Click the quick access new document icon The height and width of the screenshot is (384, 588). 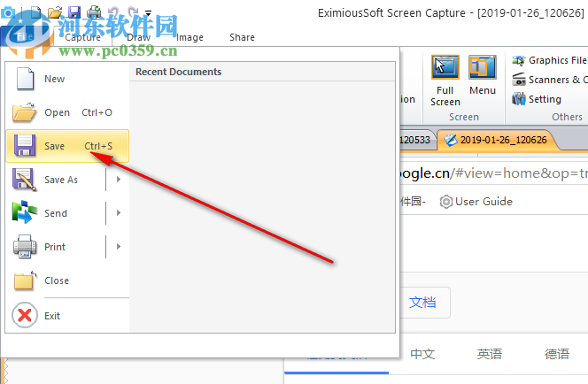click(36, 12)
